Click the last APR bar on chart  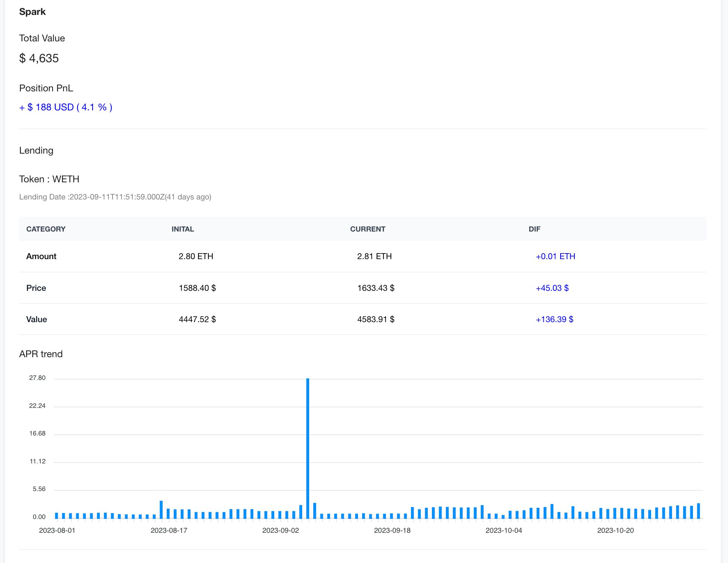coord(699,511)
